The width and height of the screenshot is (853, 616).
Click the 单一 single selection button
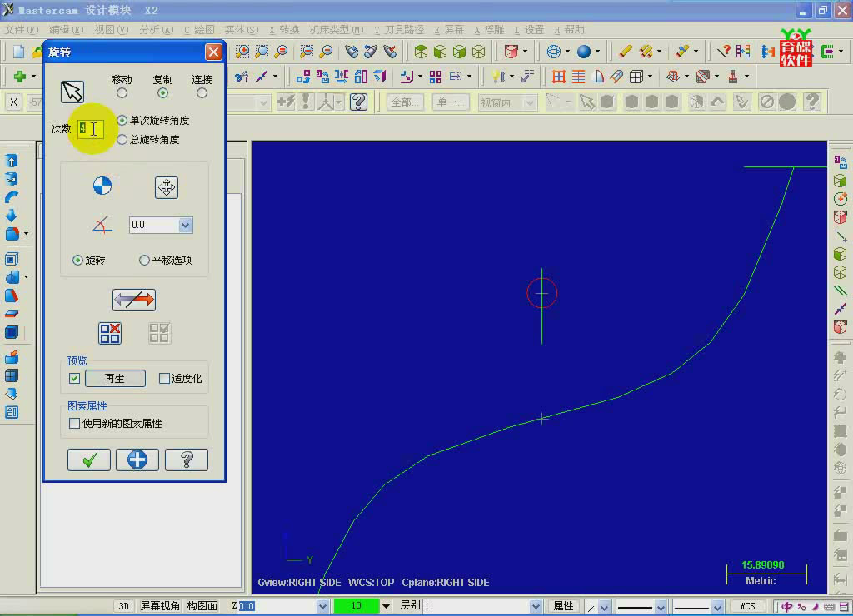coord(451,102)
